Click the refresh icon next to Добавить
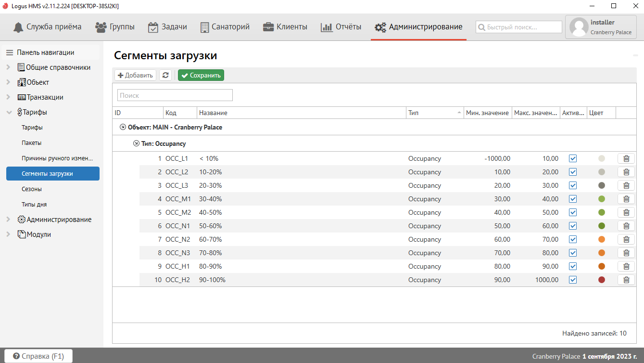 [165, 75]
